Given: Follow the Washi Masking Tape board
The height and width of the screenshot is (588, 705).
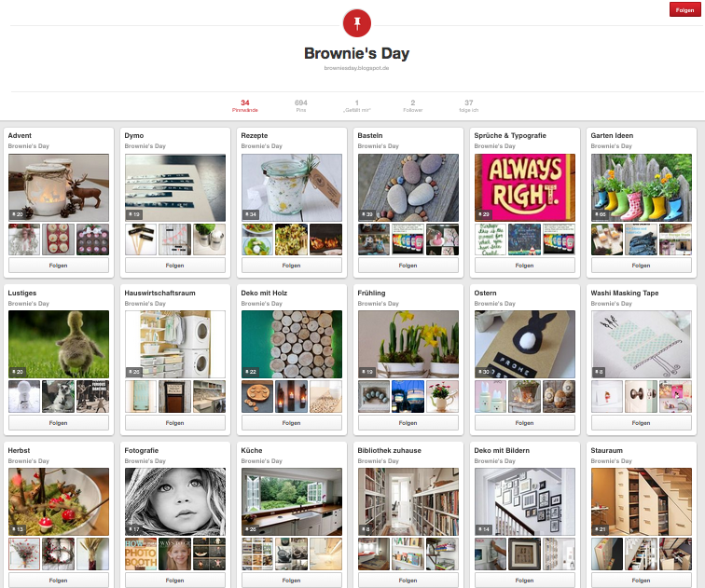Looking at the screenshot, I should coord(642,423).
